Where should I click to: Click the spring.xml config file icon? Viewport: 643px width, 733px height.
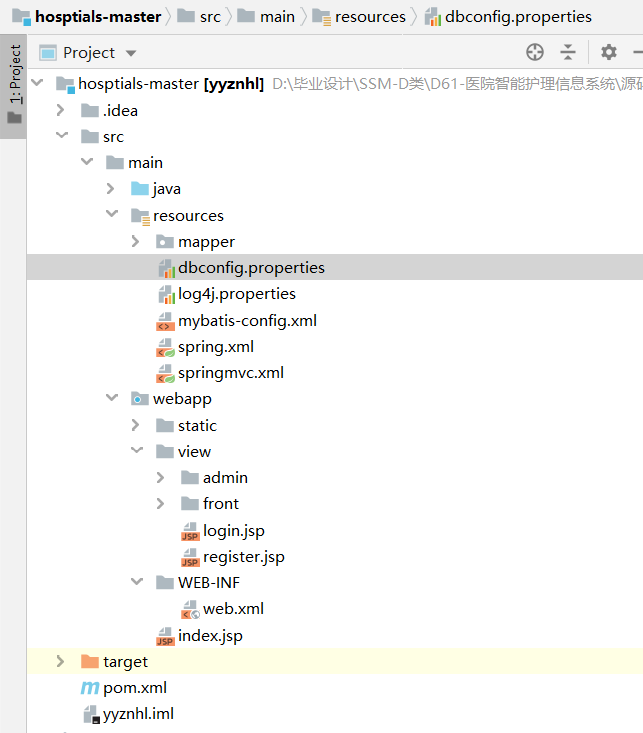[x=165, y=347]
